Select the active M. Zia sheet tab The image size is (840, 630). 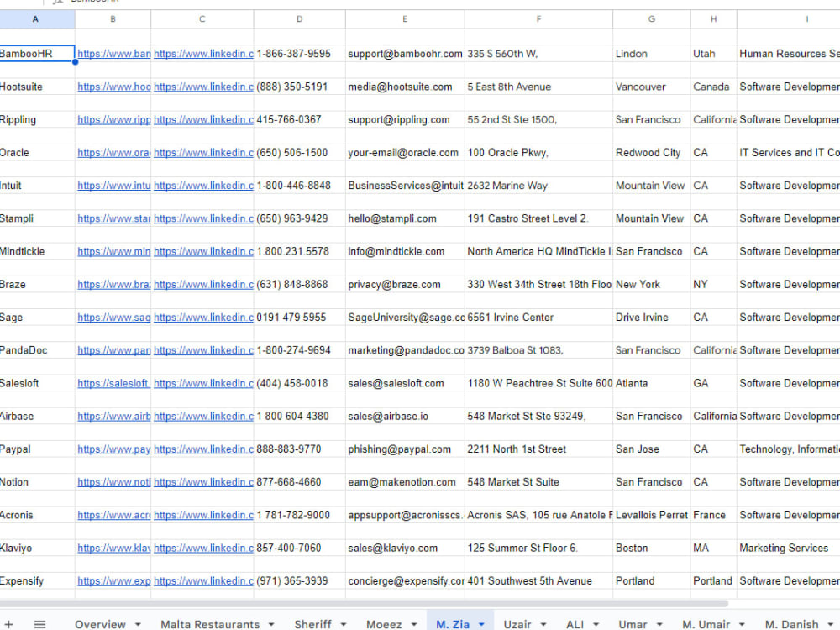click(x=453, y=624)
